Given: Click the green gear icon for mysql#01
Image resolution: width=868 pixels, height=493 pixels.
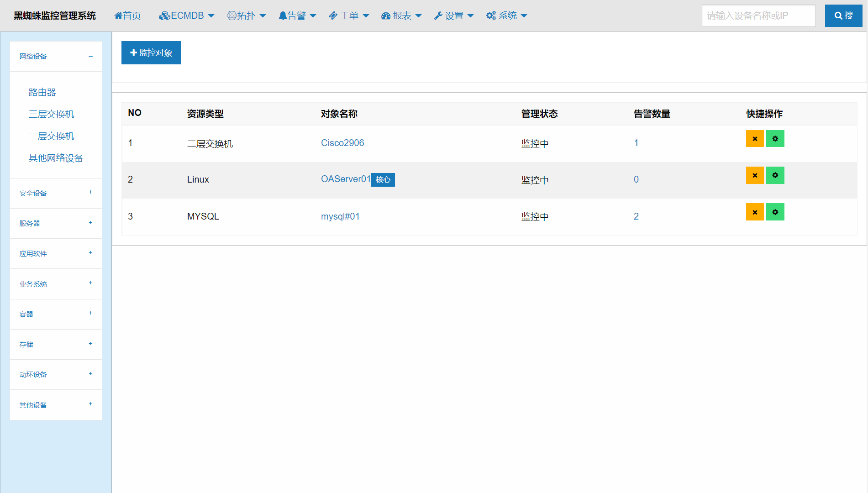Looking at the screenshot, I should click(x=775, y=212).
